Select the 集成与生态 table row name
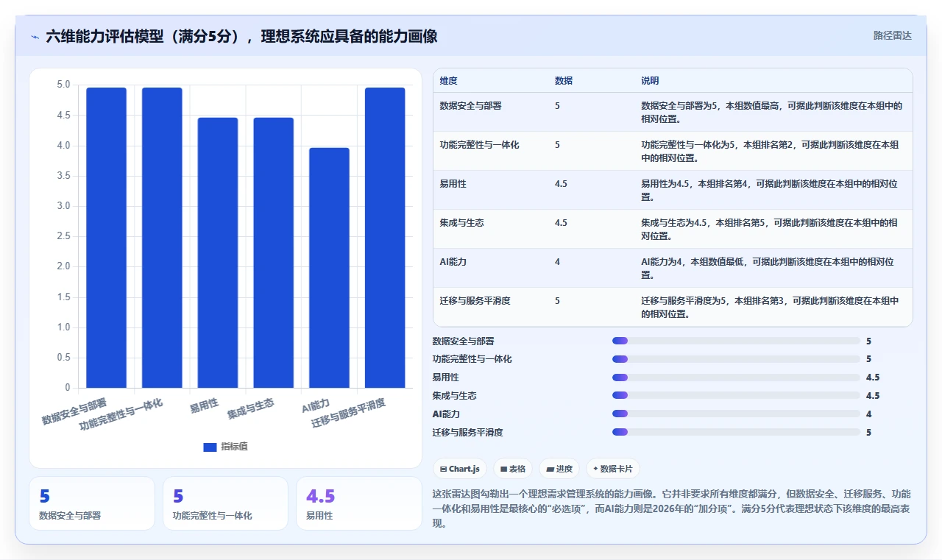Viewport: 942px width, 560px height. (x=461, y=223)
